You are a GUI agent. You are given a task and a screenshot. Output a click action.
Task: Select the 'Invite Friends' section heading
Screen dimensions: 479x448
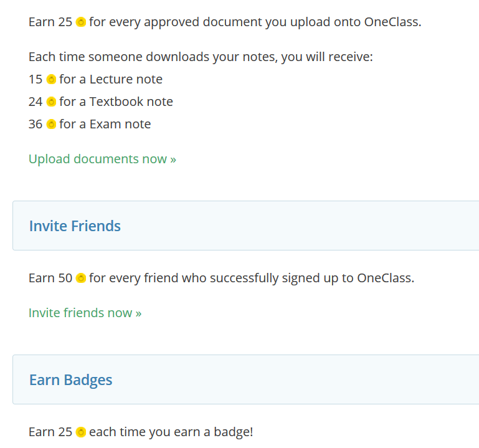(x=75, y=226)
